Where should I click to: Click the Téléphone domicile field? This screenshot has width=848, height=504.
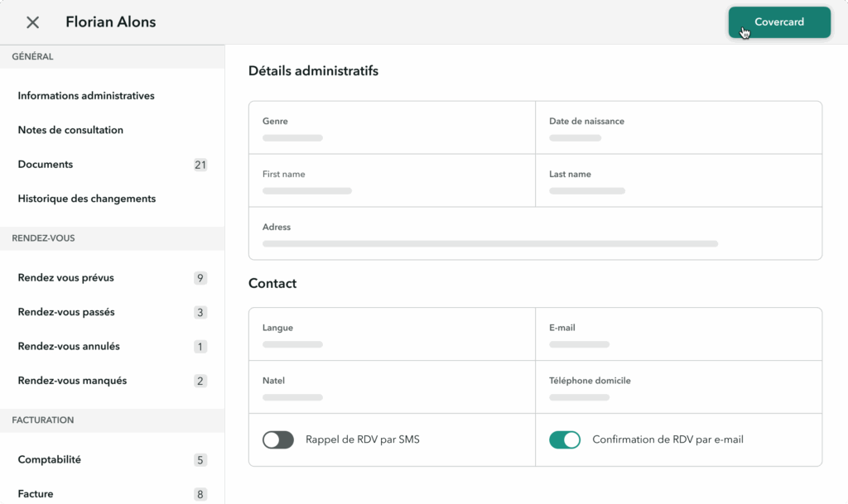679,386
